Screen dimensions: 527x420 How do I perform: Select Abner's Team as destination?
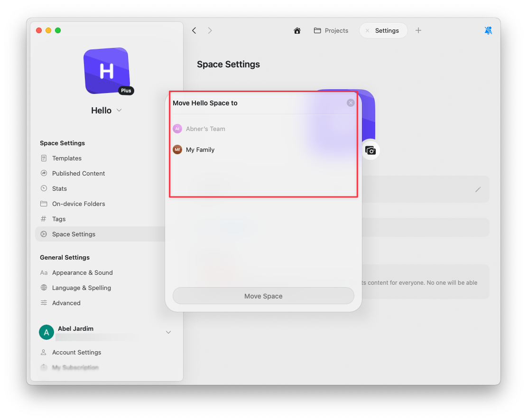tap(263, 129)
